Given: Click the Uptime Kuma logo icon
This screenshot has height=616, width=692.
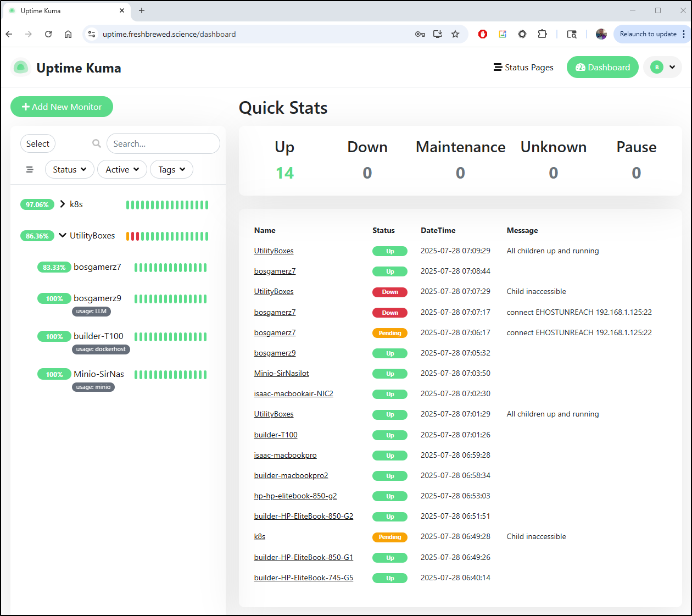Looking at the screenshot, I should 21,68.
